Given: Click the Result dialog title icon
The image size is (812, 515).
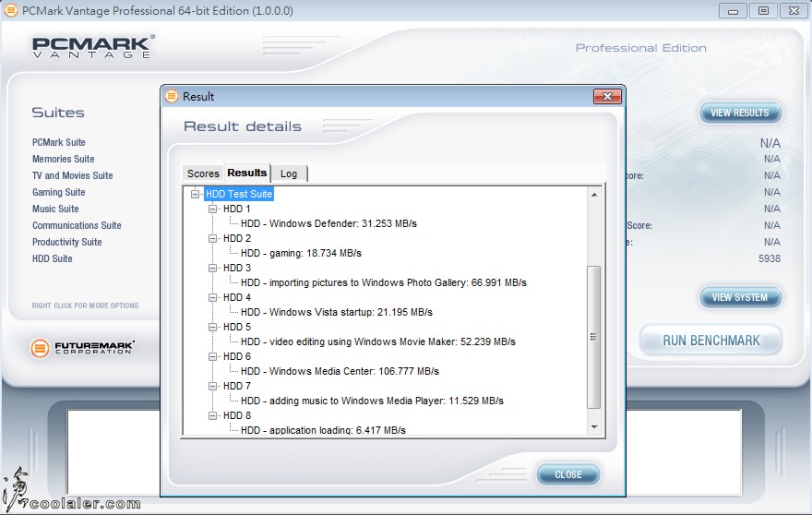Looking at the screenshot, I should 172,96.
